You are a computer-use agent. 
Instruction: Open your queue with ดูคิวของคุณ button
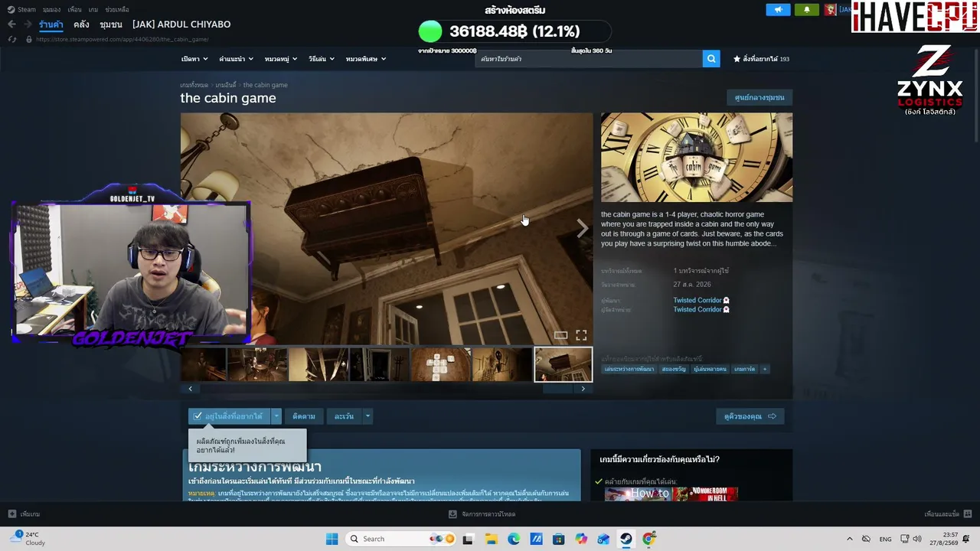click(x=750, y=416)
